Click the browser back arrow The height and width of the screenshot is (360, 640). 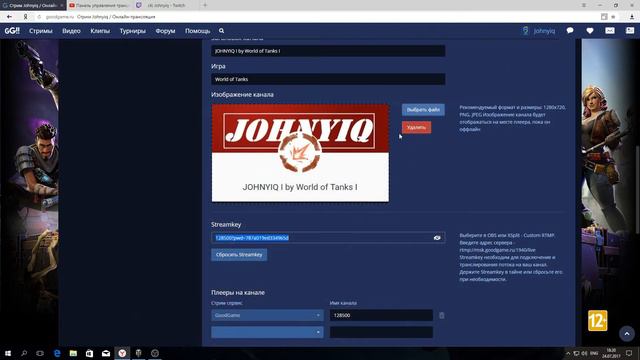(9, 17)
